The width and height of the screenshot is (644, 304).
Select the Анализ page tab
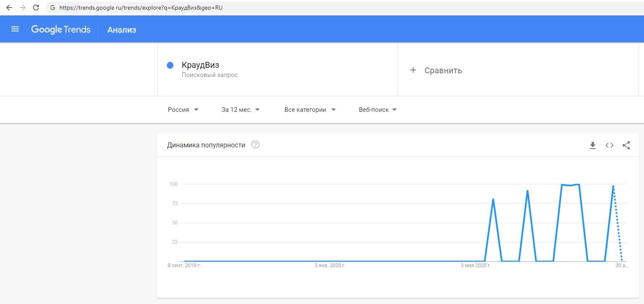122,30
